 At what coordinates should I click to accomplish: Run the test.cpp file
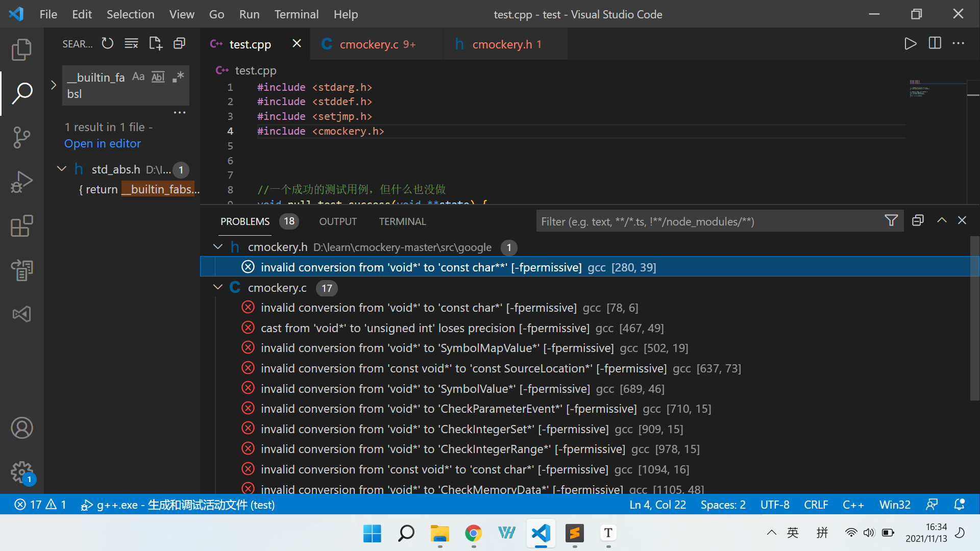(x=910, y=43)
